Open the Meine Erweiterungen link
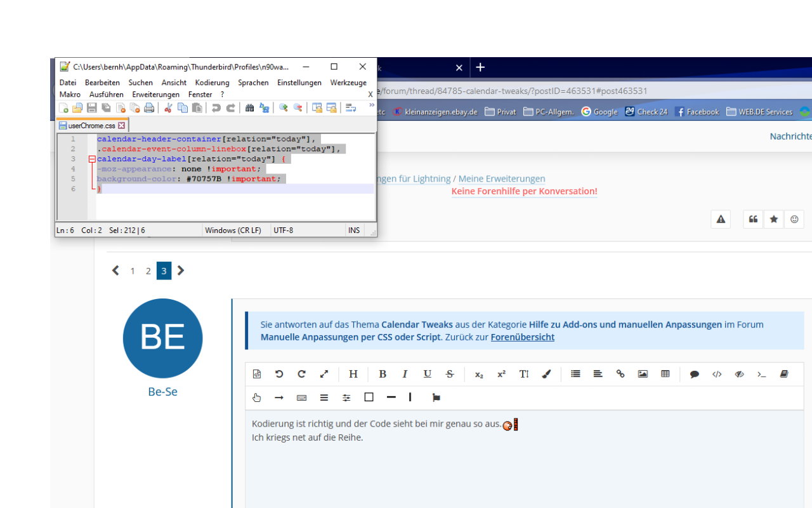The image size is (812, 508). (x=502, y=179)
